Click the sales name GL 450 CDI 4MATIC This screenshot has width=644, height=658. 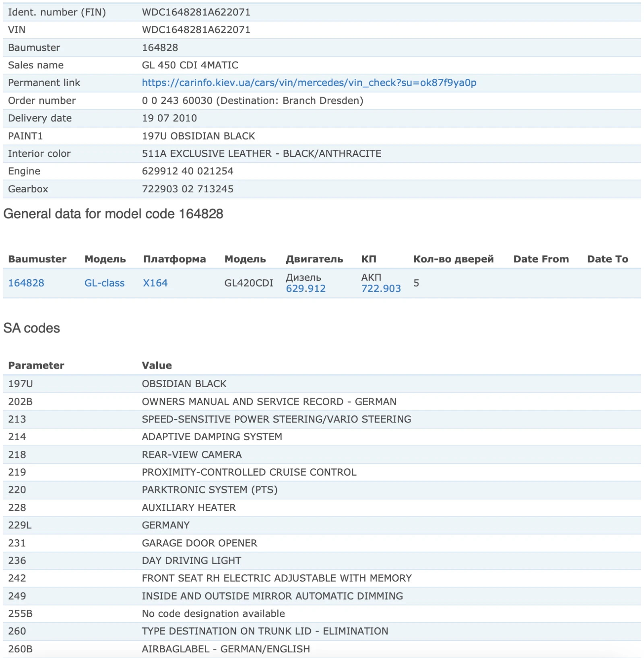190,65
